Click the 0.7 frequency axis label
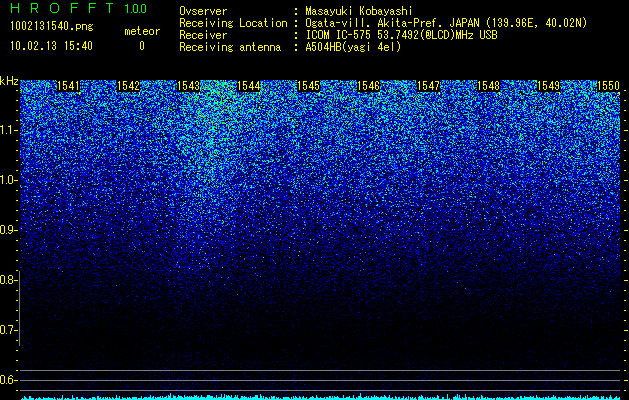The image size is (629, 400). pyautogui.click(x=8, y=330)
